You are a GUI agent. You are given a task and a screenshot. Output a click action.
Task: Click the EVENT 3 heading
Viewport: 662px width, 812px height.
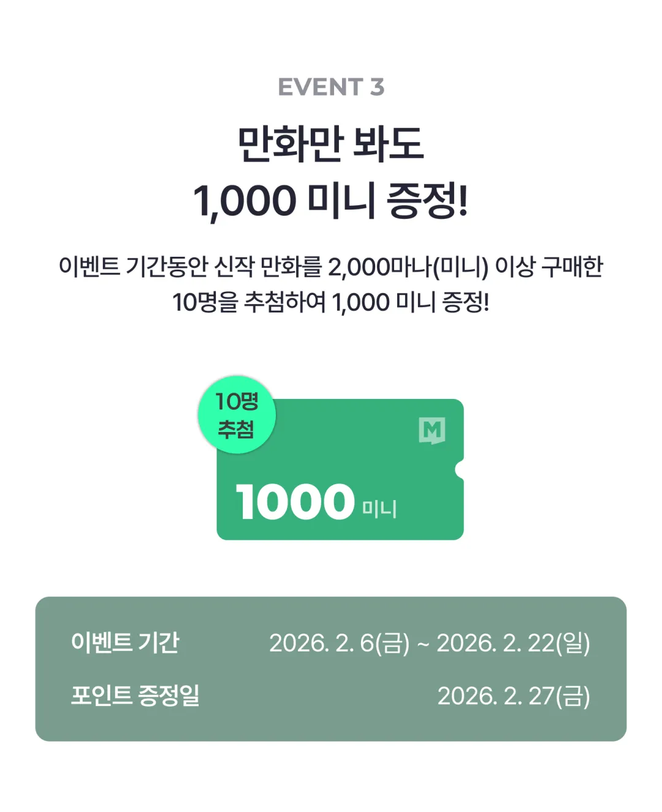pos(331,87)
